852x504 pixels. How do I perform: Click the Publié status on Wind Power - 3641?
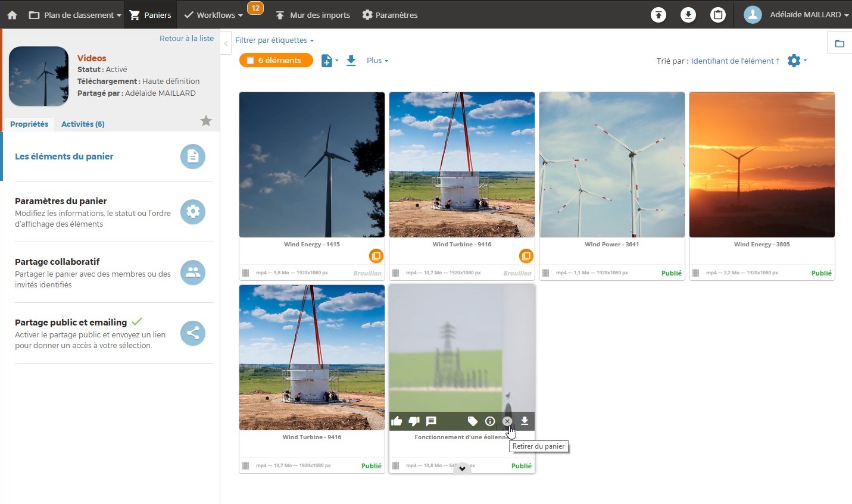(672, 273)
